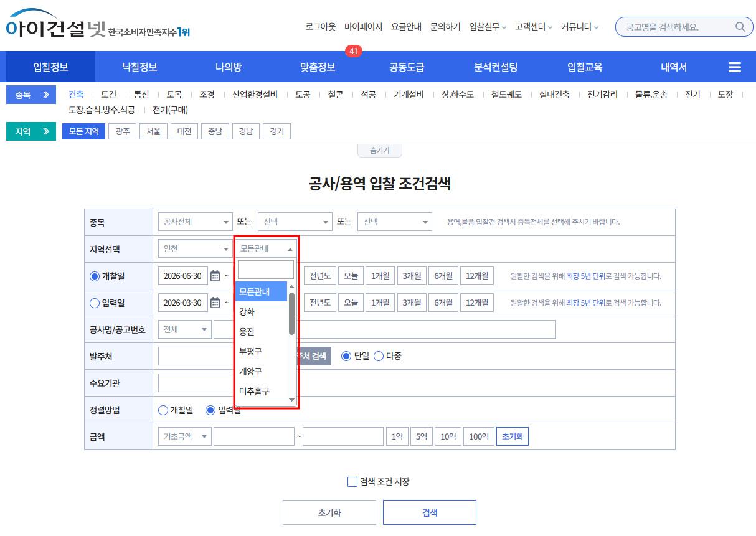Image resolution: width=756 pixels, height=536 pixels.
Task: Select 부평구 in the district list
Action: (x=261, y=351)
